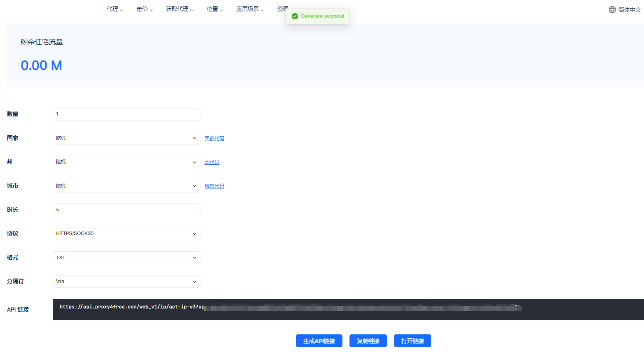Open the 定价 navigation menu
Viewport: 644px width, 355px height.
click(x=145, y=9)
